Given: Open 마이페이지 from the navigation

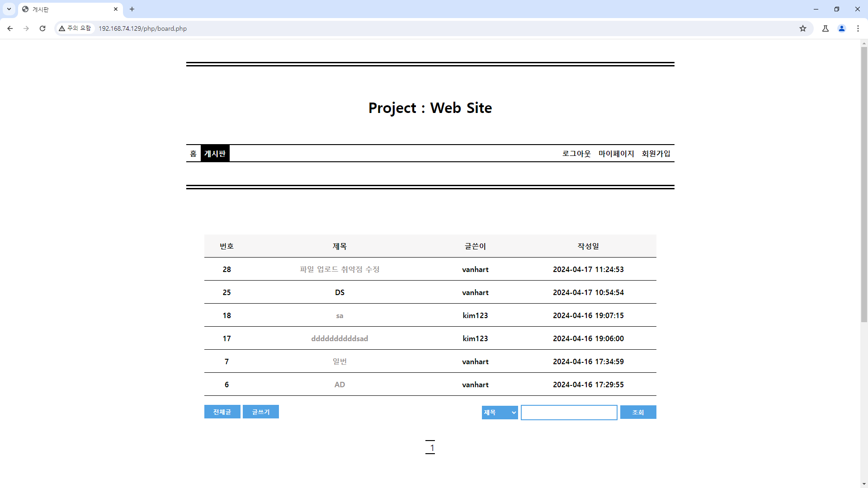Looking at the screenshot, I should click(616, 154).
